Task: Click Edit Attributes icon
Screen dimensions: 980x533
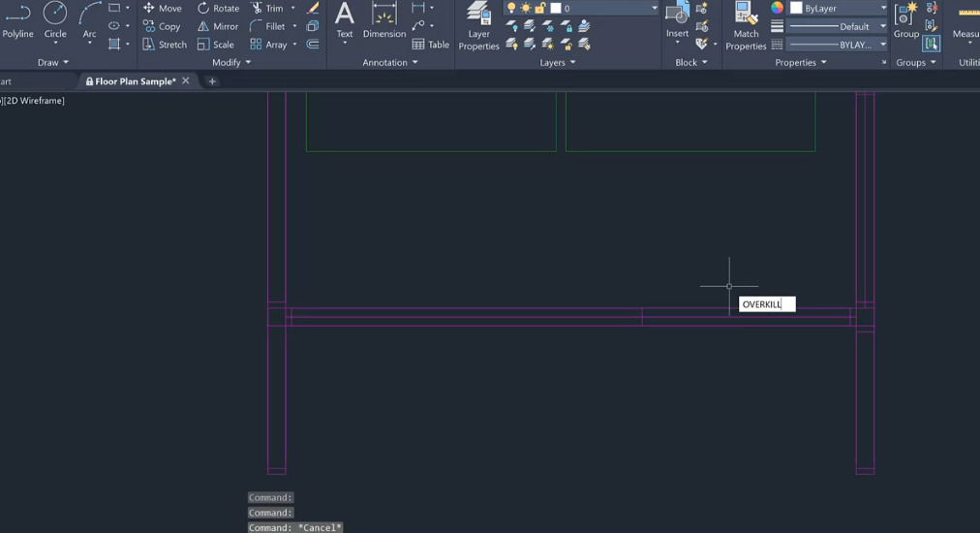Action: [x=702, y=44]
